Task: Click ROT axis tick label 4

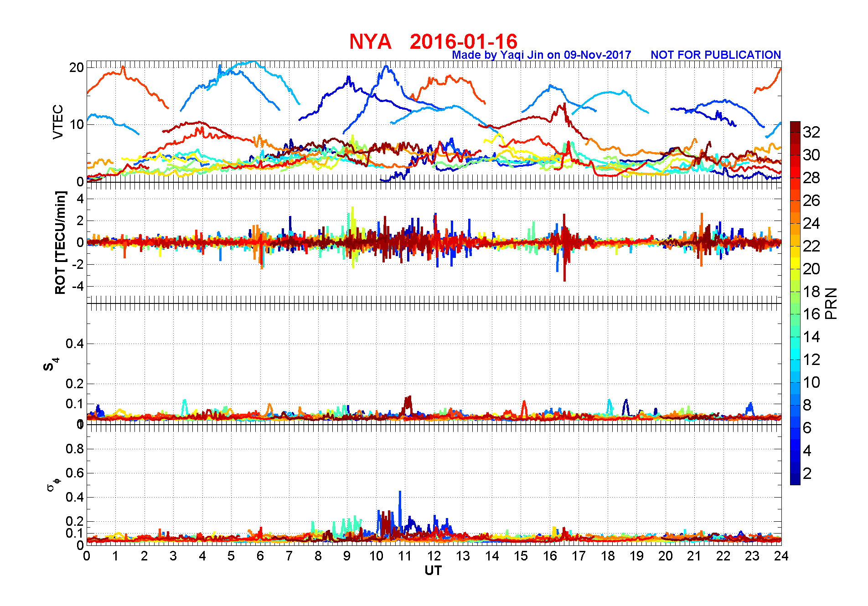Action: coord(80,199)
